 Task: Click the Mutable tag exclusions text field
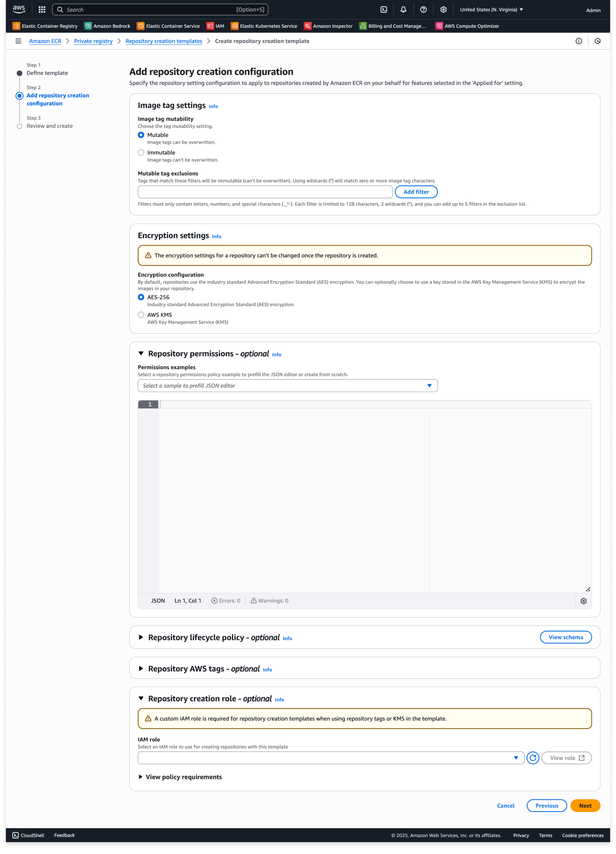(265, 192)
